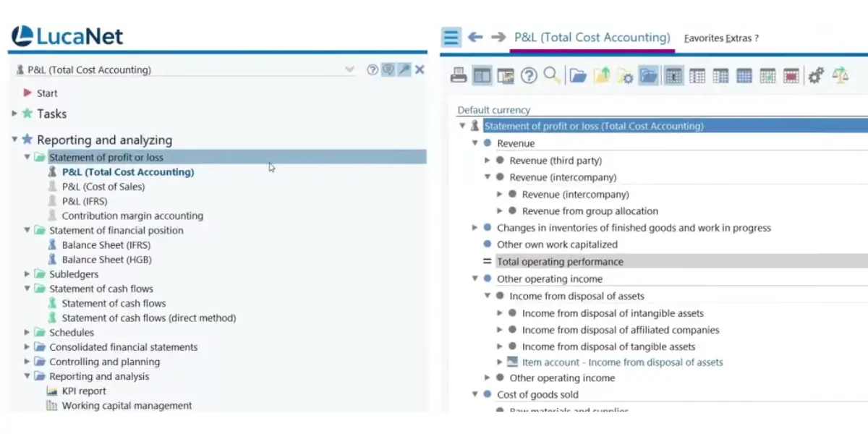The image size is (868, 434).
Task: Click the printer icon in the toolbar
Action: (459, 75)
